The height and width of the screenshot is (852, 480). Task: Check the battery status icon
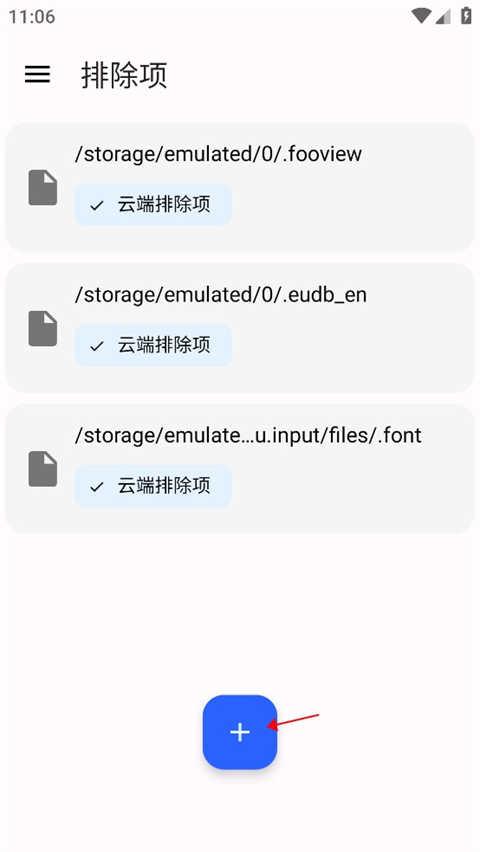[x=466, y=16]
